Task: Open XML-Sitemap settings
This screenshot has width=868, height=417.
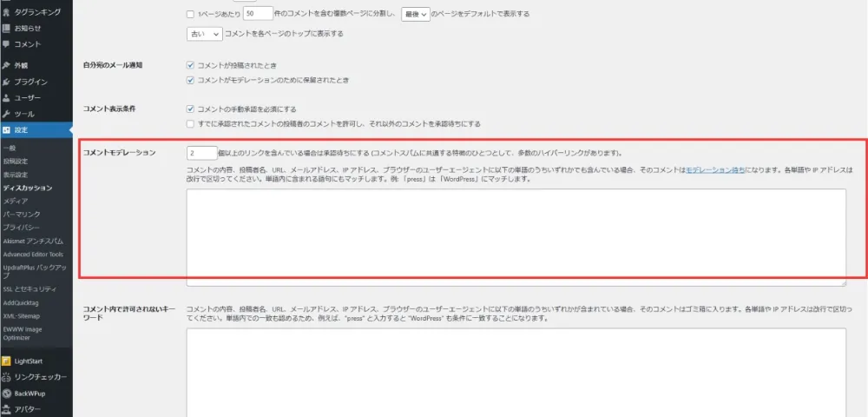Action: [x=21, y=316]
